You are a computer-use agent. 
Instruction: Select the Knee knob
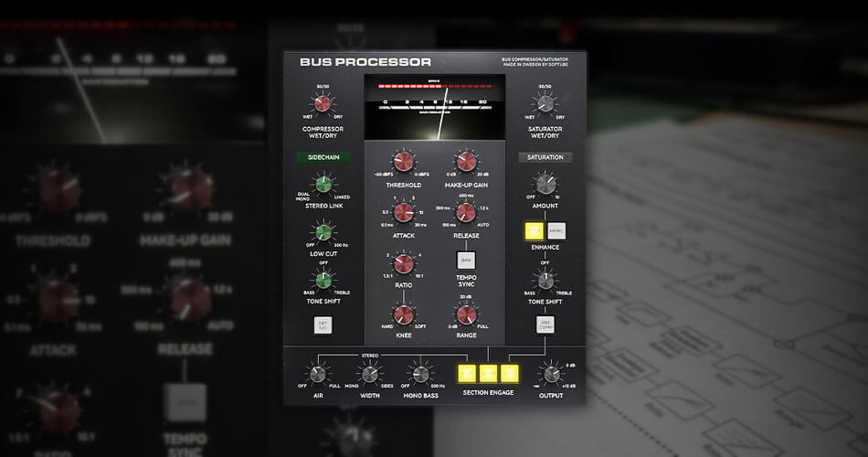pyautogui.click(x=404, y=314)
